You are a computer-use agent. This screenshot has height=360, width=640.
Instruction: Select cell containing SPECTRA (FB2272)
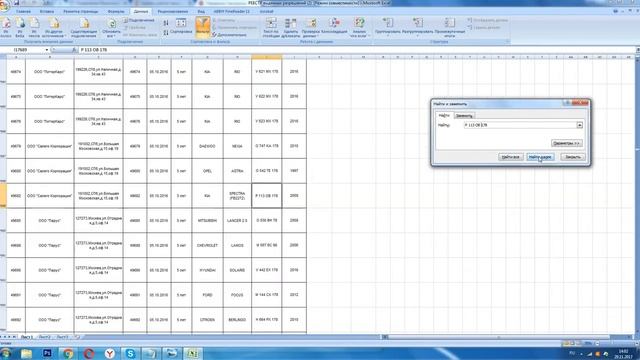[237, 196]
